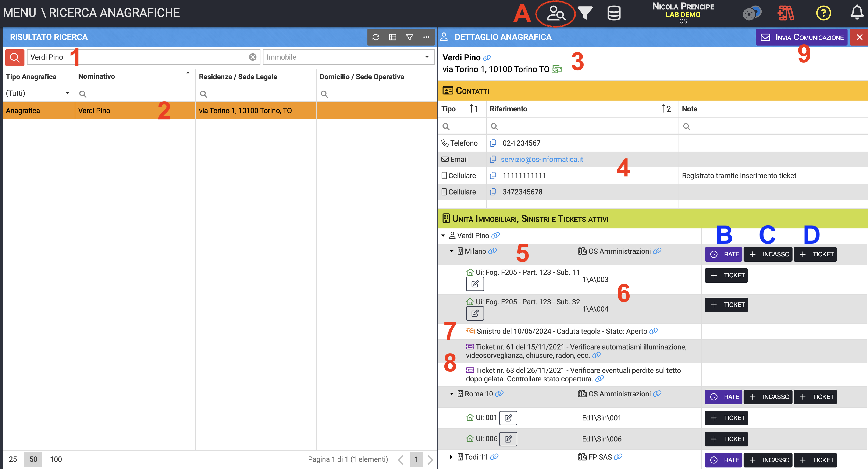
Task: Select page size 100
Action: click(56, 459)
